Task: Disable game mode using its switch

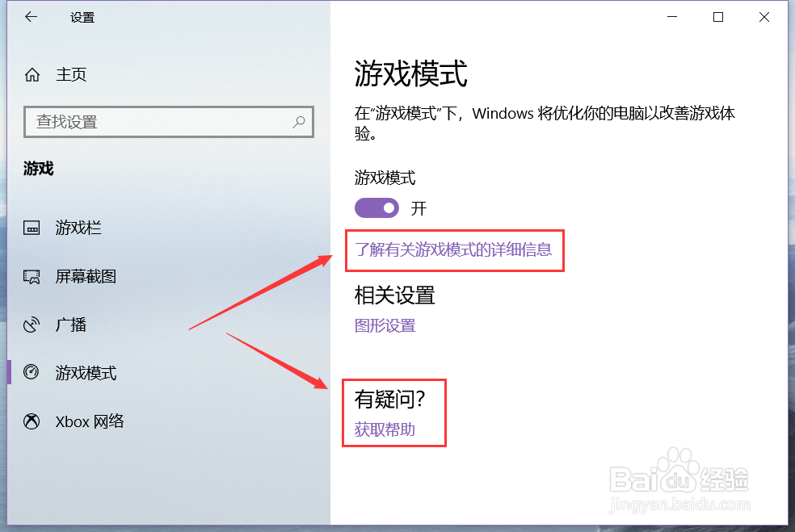Action: click(x=376, y=207)
